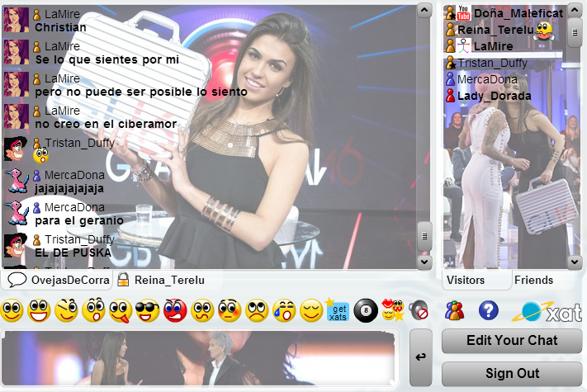Toggle the sound mute icon
The width and height of the screenshot is (587, 392).
click(419, 311)
